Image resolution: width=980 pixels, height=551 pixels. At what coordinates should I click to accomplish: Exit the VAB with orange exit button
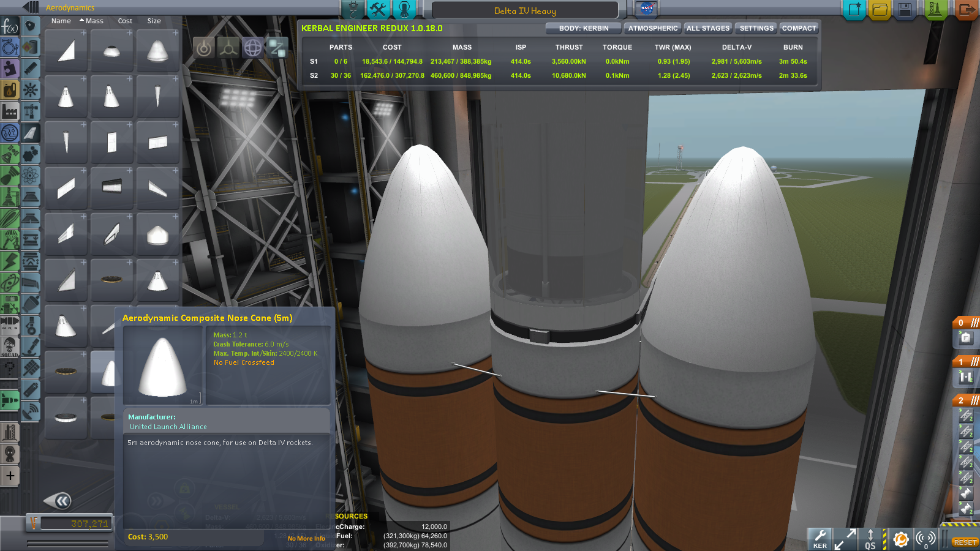click(966, 10)
